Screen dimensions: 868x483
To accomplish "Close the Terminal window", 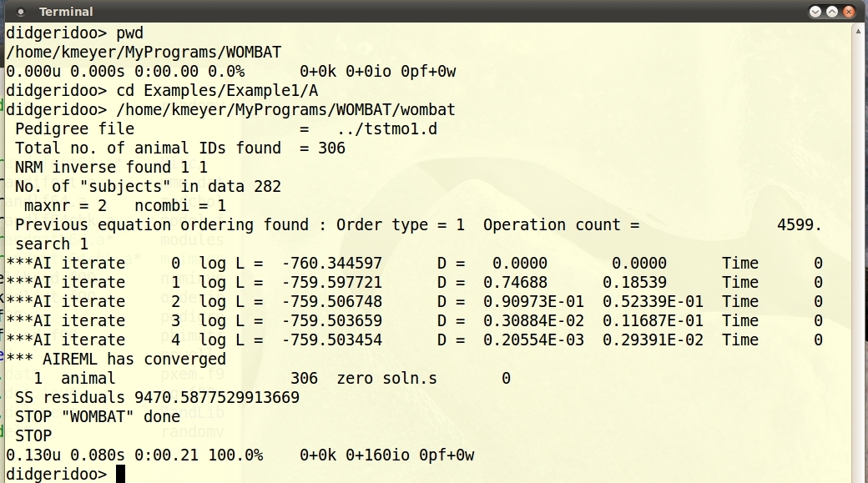I will pos(850,12).
